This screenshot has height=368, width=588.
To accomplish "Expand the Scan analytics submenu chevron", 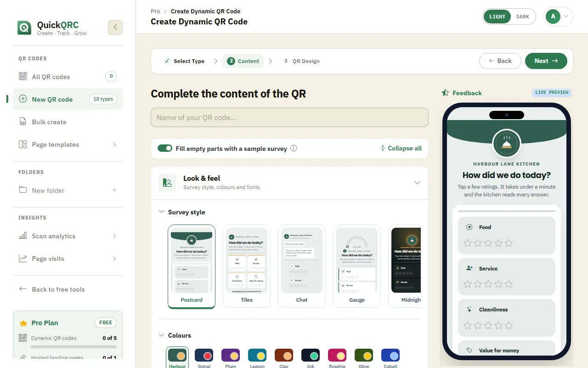I will click(x=114, y=236).
